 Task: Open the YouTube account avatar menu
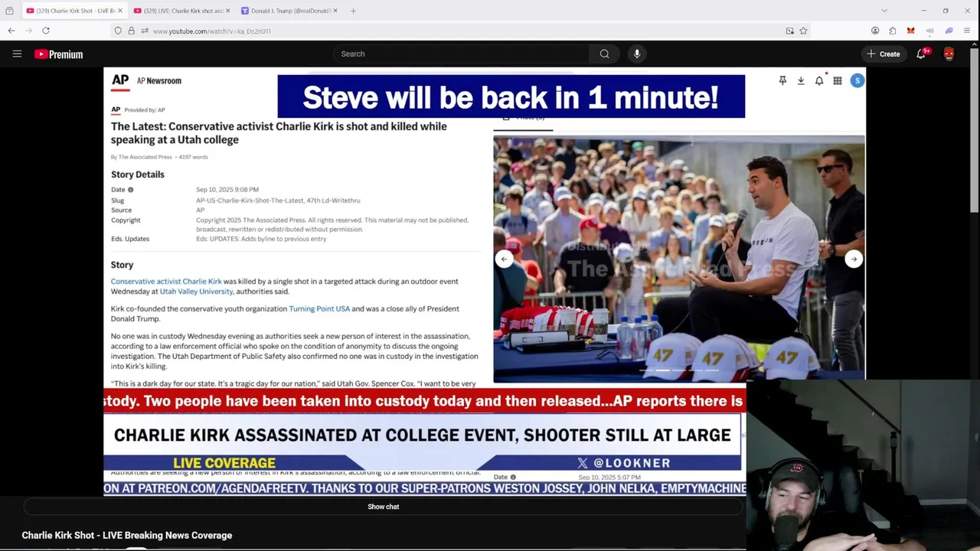949,54
